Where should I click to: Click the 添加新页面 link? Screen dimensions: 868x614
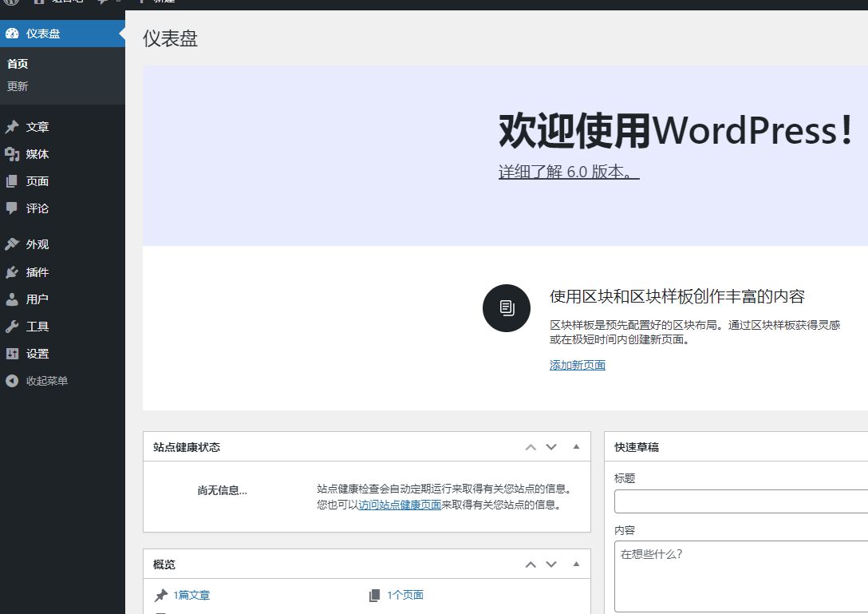coord(578,365)
